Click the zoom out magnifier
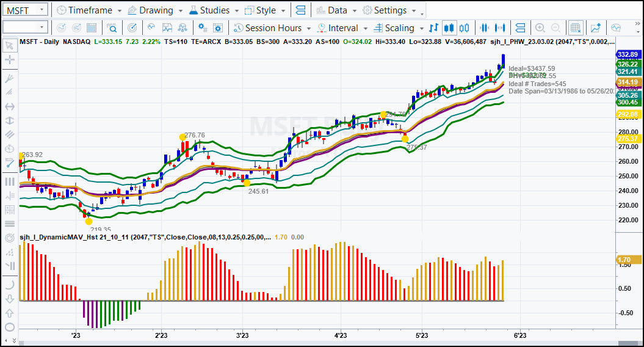The height and width of the screenshot is (347, 644). click(555, 28)
